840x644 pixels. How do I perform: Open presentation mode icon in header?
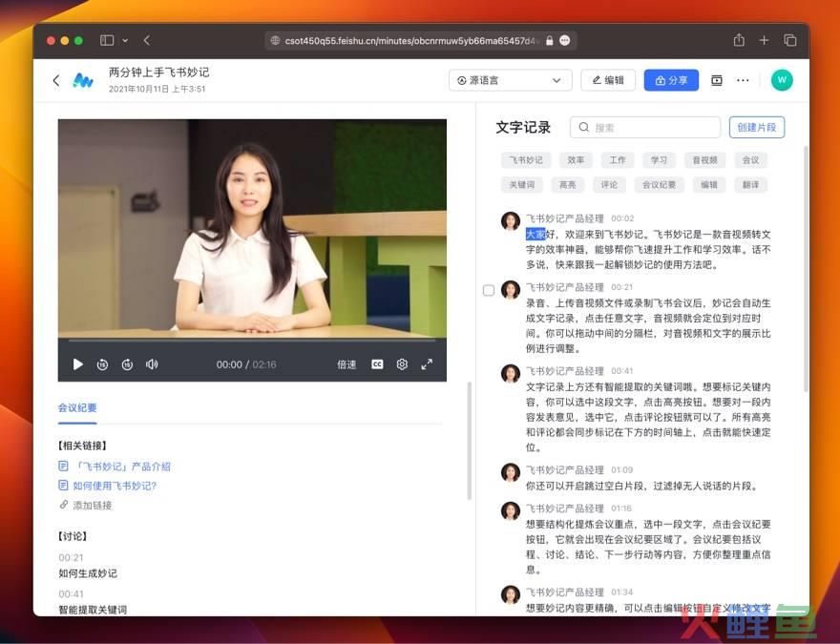coord(717,80)
